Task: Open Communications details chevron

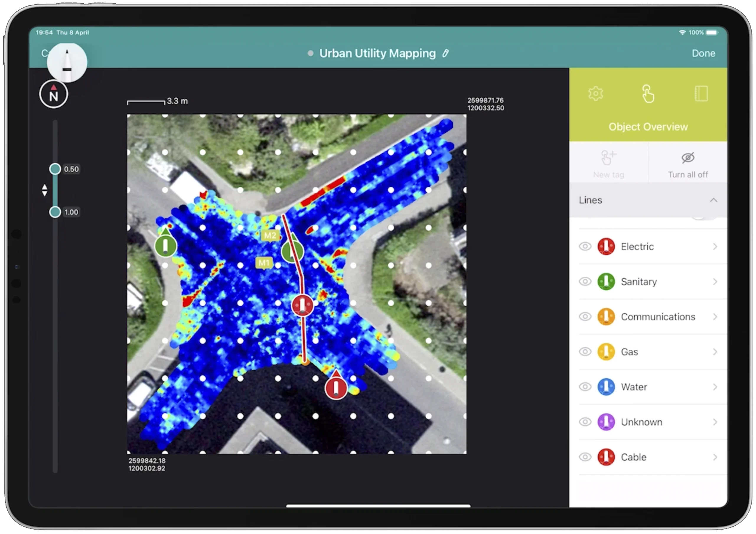Action: [x=715, y=317]
